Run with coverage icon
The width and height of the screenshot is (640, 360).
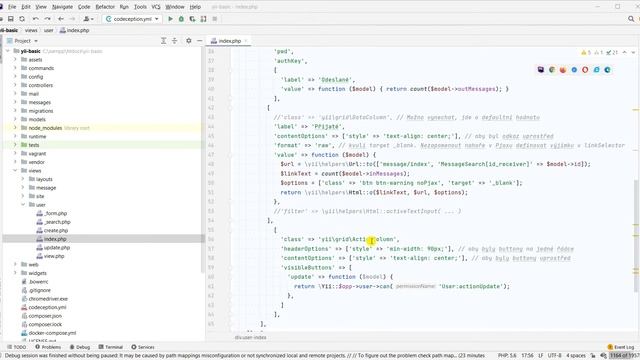pyautogui.click(x=192, y=19)
